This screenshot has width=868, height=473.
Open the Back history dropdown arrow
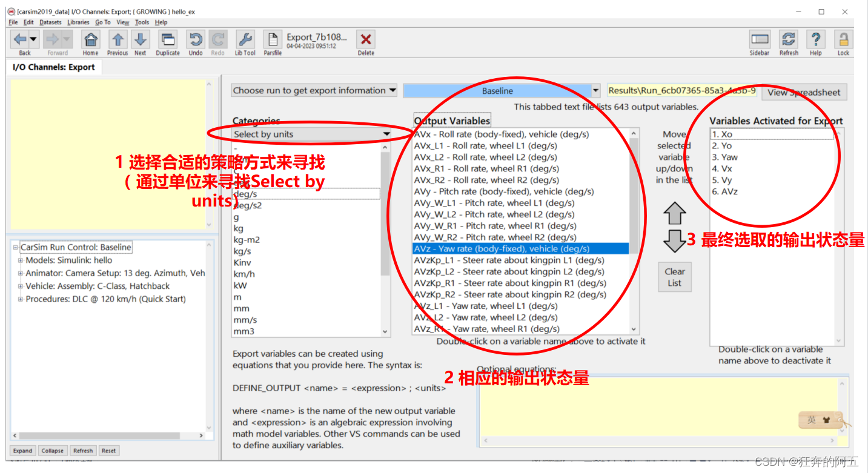(33, 39)
